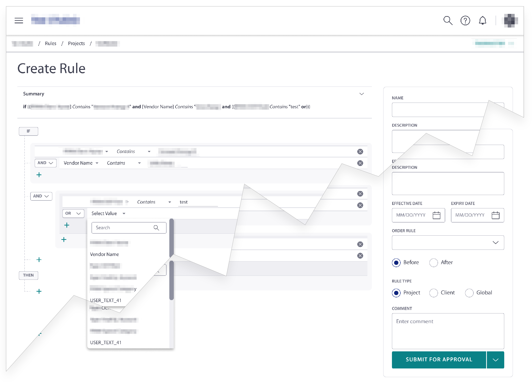Open the help panel
Image resolution: width=532 pixels, height=392 pixels.
coord(465,21)
